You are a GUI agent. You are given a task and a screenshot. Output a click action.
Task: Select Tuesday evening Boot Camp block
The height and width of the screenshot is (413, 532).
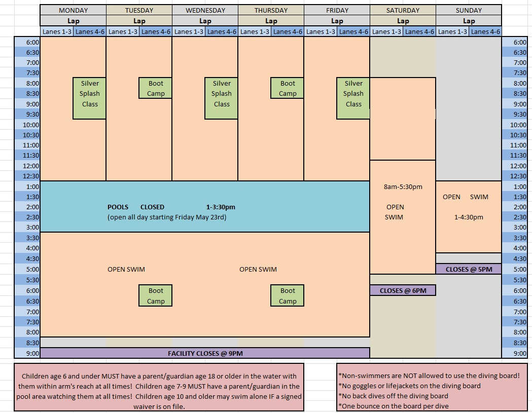[x=155, y=295]
